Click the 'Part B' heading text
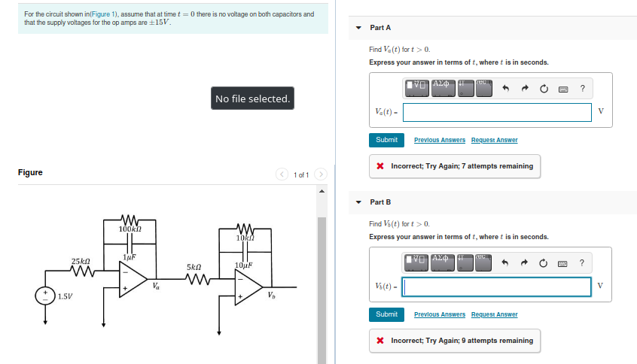637x364 pixels. point(380,202)
